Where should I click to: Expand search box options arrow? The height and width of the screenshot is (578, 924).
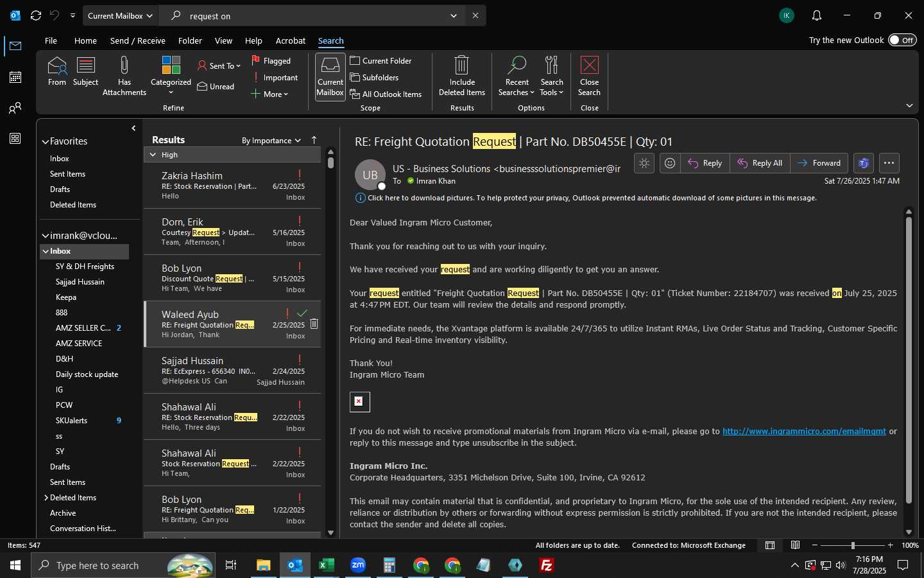pyautogui.click(x=454, y=15)
